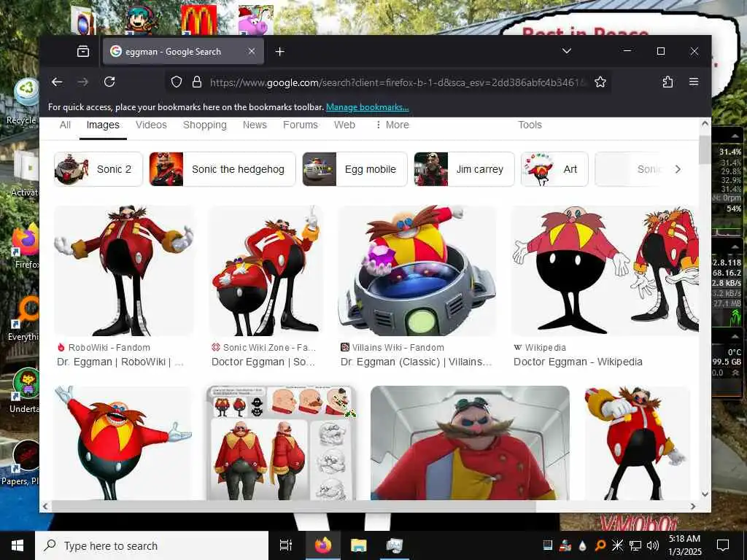Open Task View on the taskbar
Viewport: 747px width, 560px height.
click(x=285, y=545)
